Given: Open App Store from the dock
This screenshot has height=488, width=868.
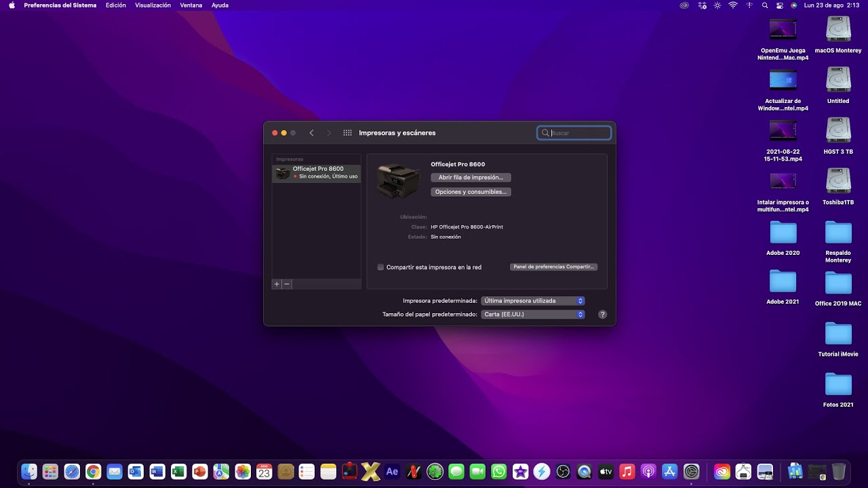Looking at the screenshot, I should 670,472.
